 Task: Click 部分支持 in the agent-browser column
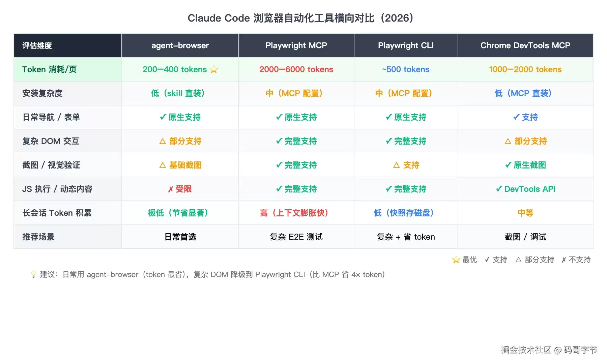pyautogui.click(x=180, y=141)
